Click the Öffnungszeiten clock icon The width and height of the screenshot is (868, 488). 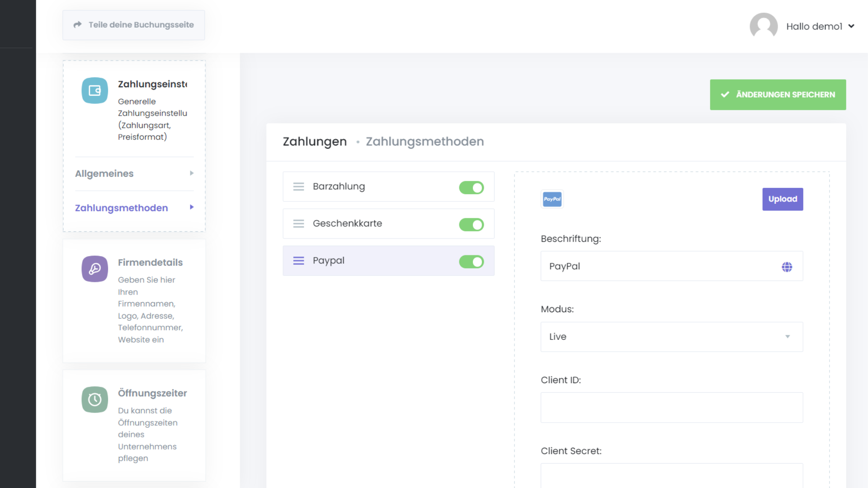(x=94, y=399)
